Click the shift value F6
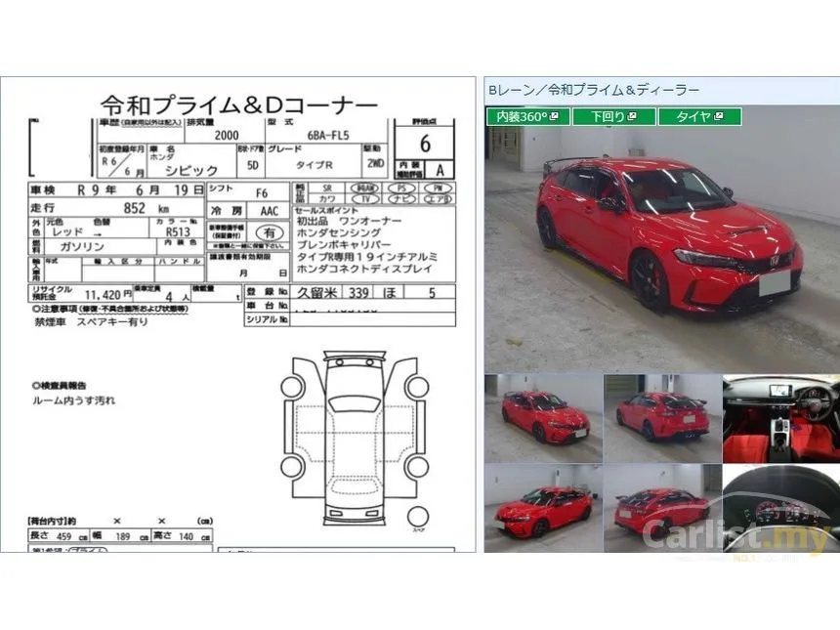 pos(262,193)
